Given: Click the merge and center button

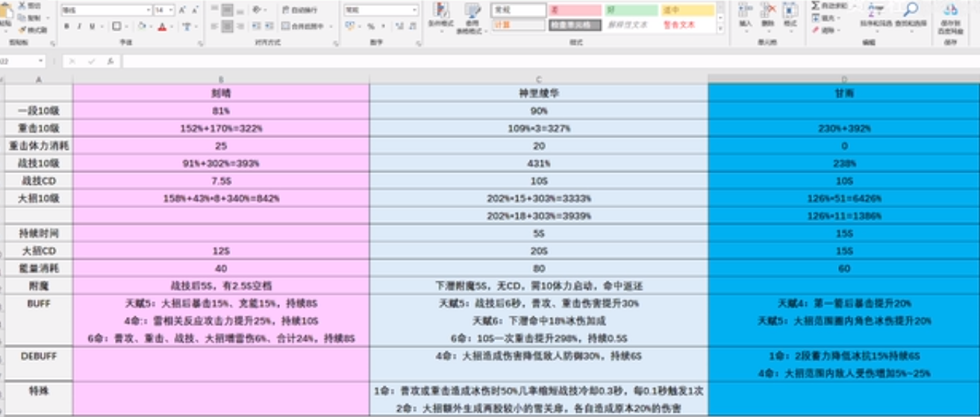Looking at the screenshot, I should pos(304,26).
